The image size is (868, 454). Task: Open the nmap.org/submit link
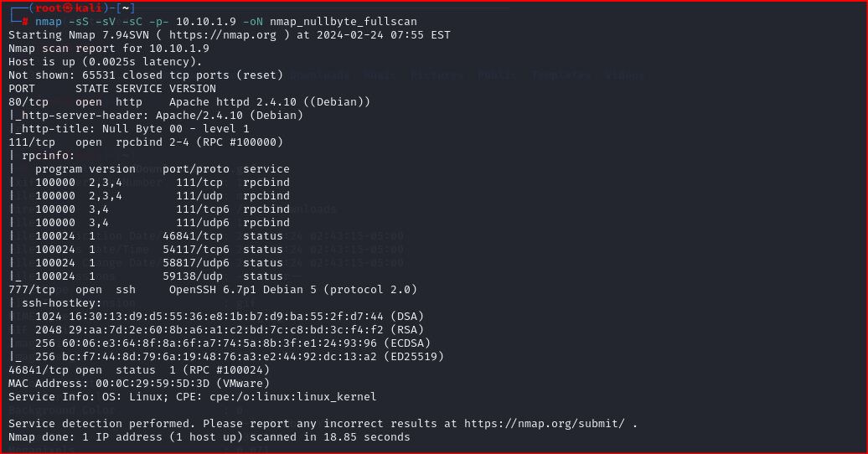click(544, 424)
